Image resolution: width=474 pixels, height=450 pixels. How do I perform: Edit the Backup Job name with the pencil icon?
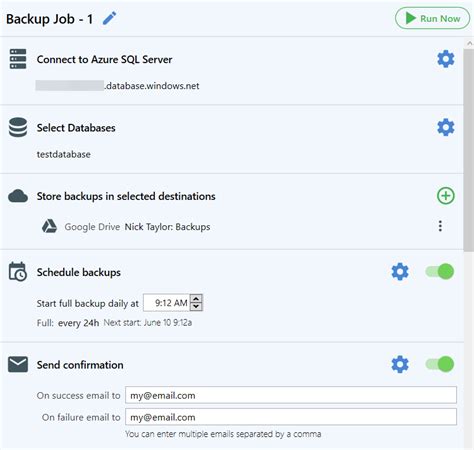point(109,18)
